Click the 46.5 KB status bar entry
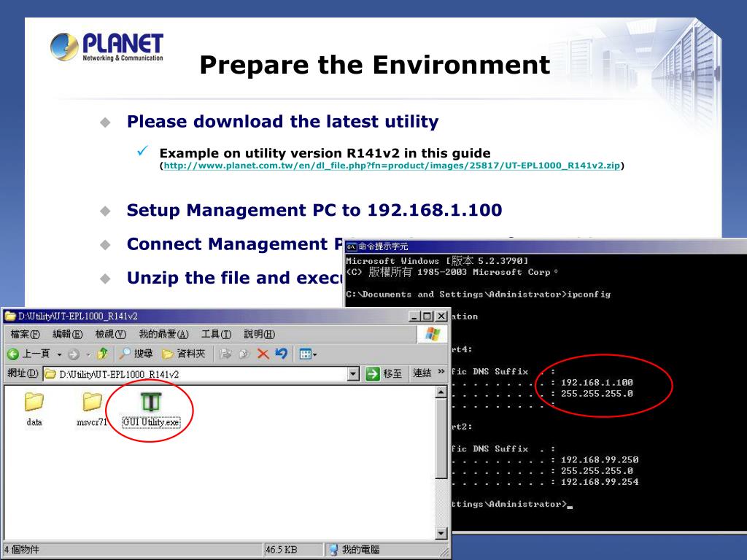Screen dimensions: 747x560 click(x=281, y=550)
